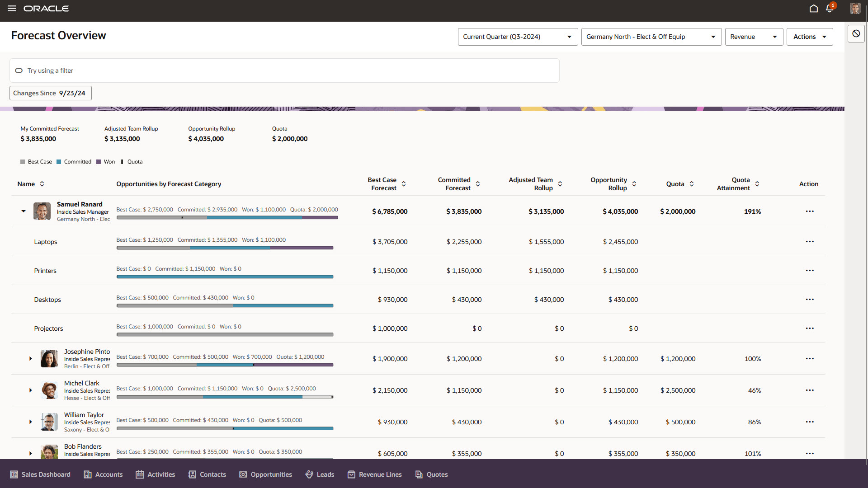Open the Actions menu
This screenshot has width=868, height=488.
click(809, 37)
